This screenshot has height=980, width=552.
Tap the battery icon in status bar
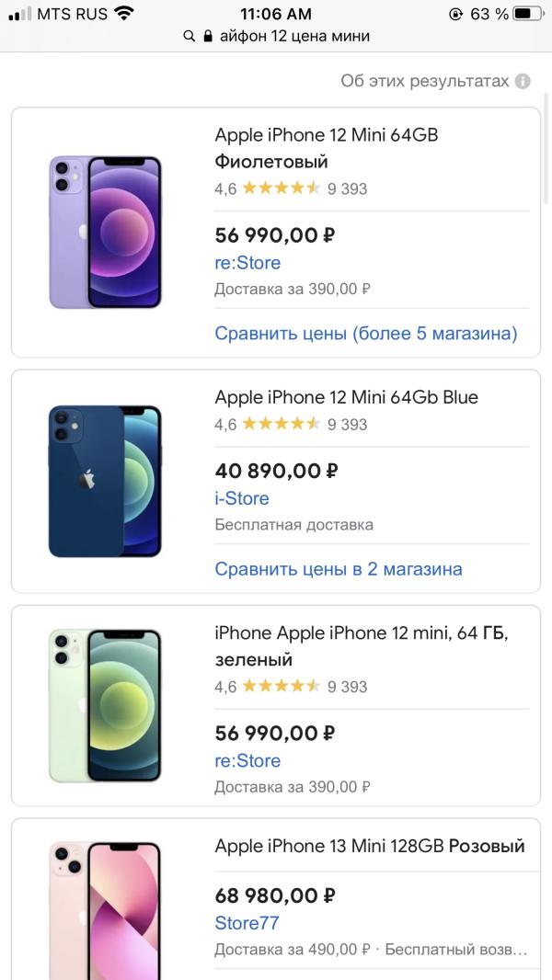click(527, 14)
